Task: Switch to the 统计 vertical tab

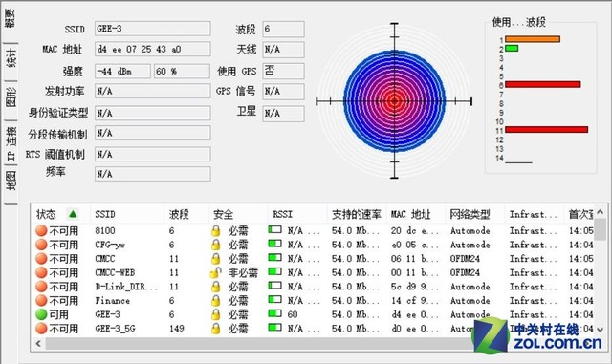Action: [x=11, y=57]
